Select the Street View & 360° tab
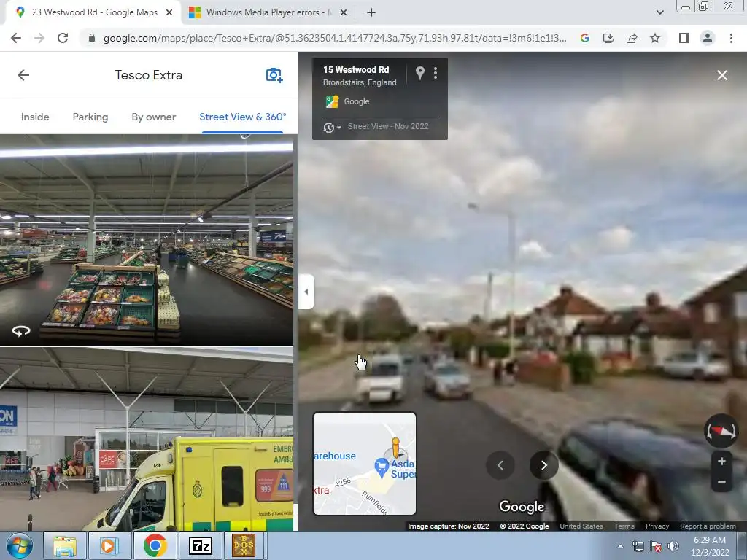Image resolution: width=747 pixels, height=560 pixels. coord(242,117)
